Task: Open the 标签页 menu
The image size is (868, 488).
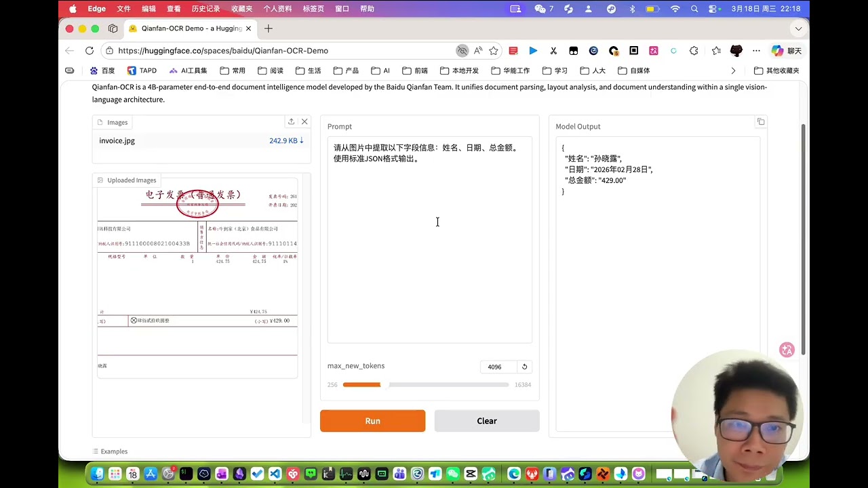Action: click(x=313, y=9)
